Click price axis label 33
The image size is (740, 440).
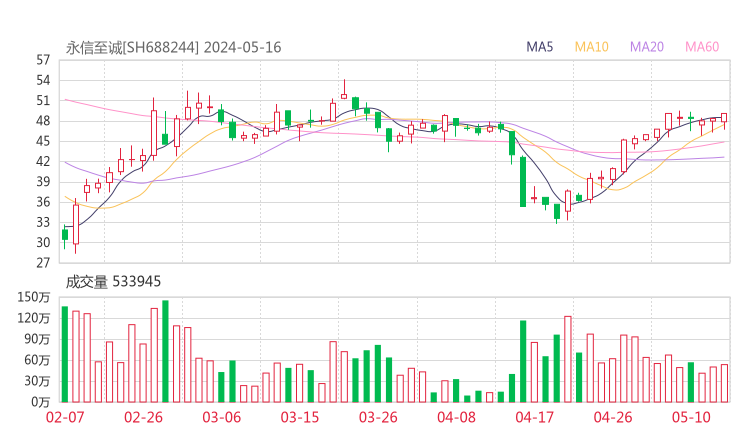(43, 222)
